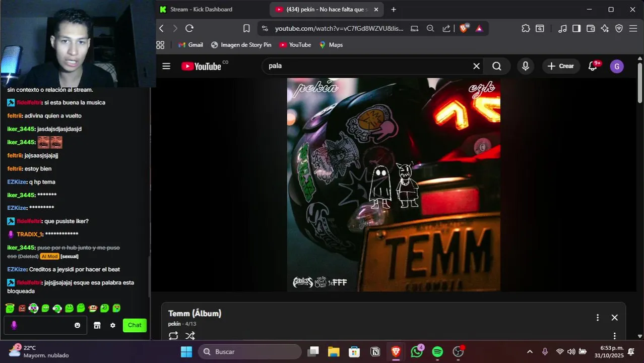Open Brave Shields lion icon
The image size is (644, 363).
click(464, 28)
